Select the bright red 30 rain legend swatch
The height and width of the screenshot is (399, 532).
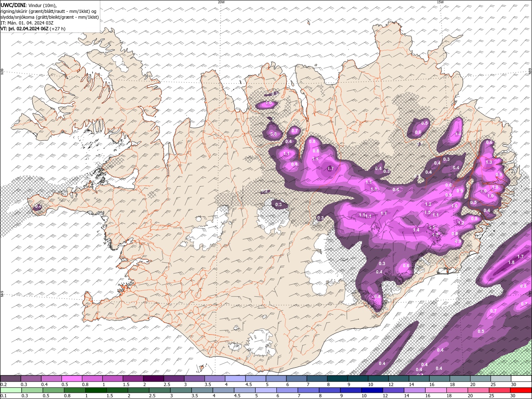click(521, 390)
